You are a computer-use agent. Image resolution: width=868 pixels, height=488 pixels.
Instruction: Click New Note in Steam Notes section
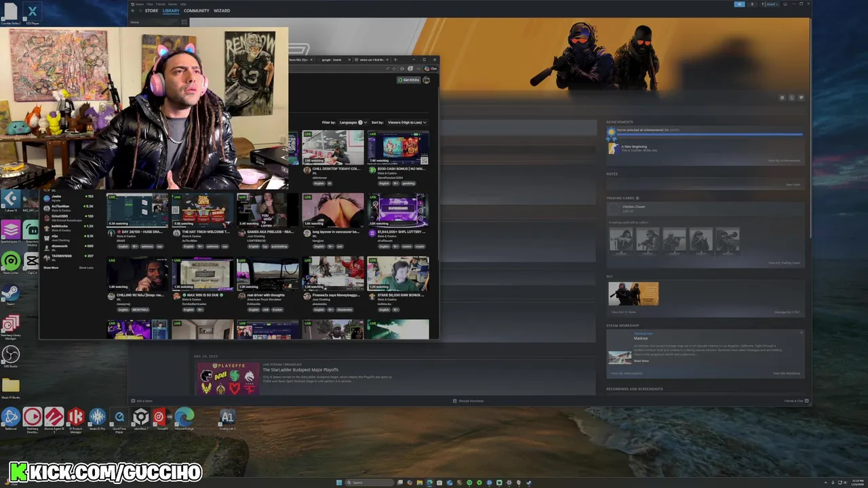[x=793, y=184]
